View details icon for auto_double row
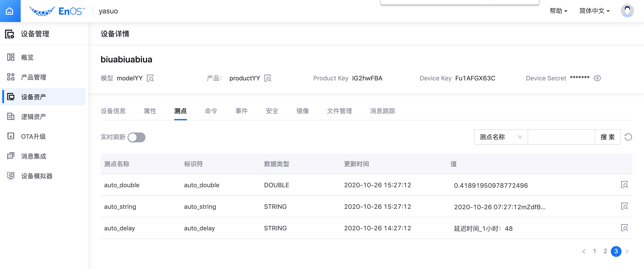Screen dimensions: 644x269 pyautogui.click(x=624, y=185)
